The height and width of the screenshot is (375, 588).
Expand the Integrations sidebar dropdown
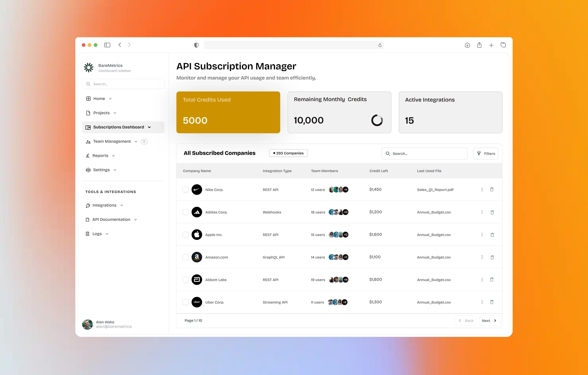click(122, 205)
